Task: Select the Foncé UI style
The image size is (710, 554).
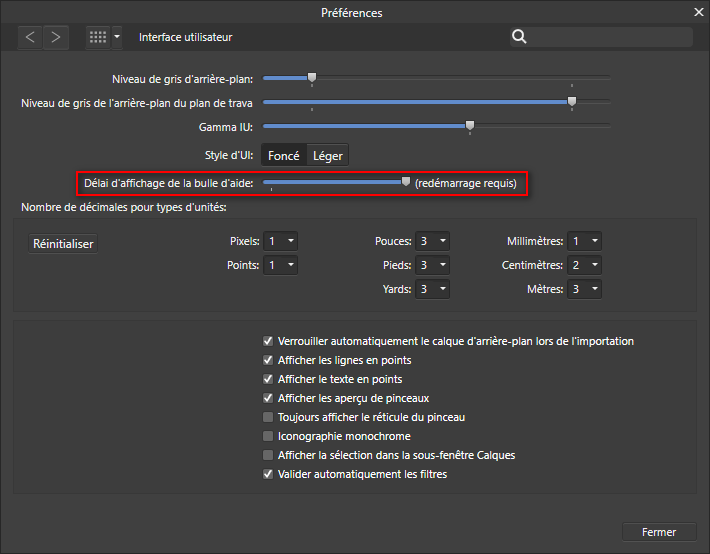Action: point(284,155)
